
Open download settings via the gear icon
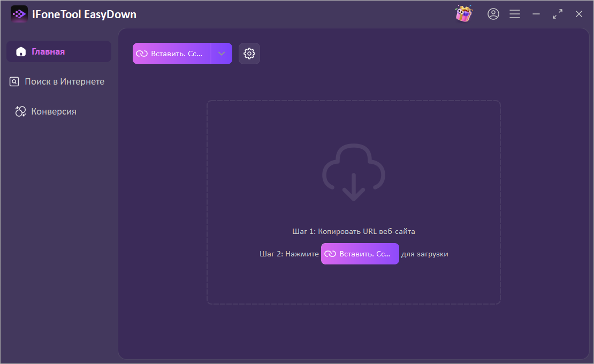(249, 53)
